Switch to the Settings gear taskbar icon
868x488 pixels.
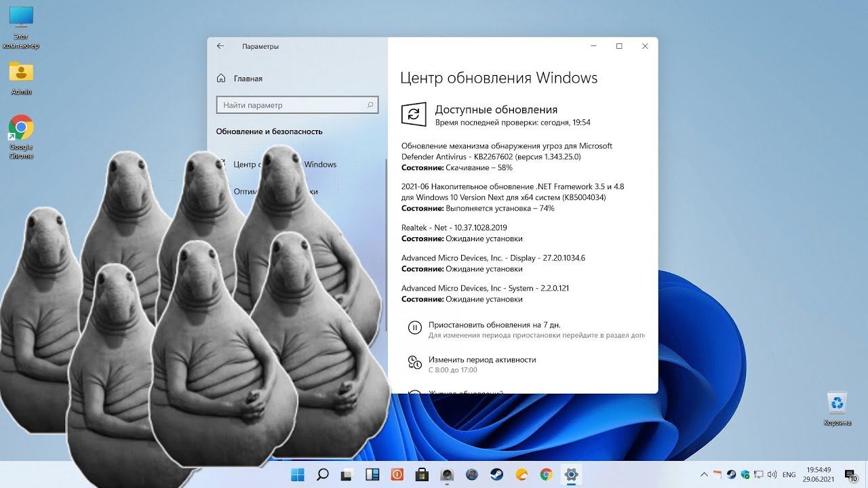click(571, 474)
